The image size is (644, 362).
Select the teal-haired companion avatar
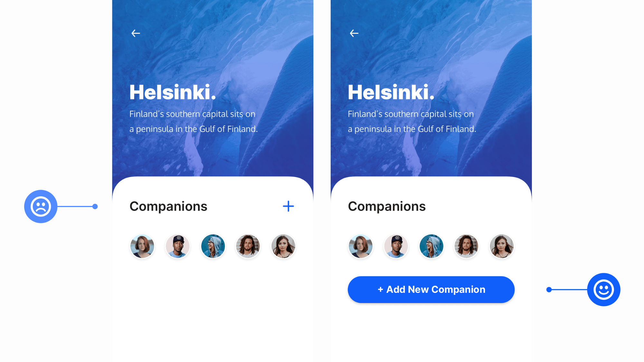click(x=212, y=246)
